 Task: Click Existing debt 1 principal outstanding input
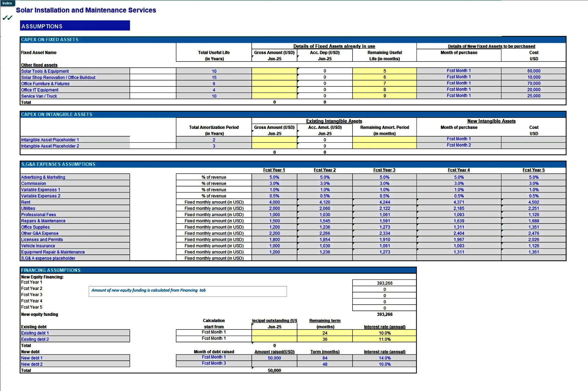click(x=274, y=333)
